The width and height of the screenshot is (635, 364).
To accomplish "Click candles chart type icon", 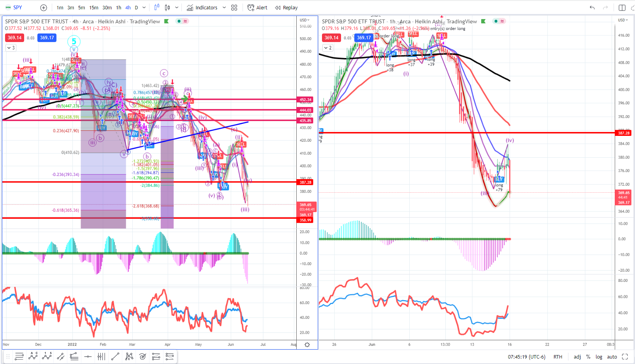I will pyautogui.click(x=167, y=7).
